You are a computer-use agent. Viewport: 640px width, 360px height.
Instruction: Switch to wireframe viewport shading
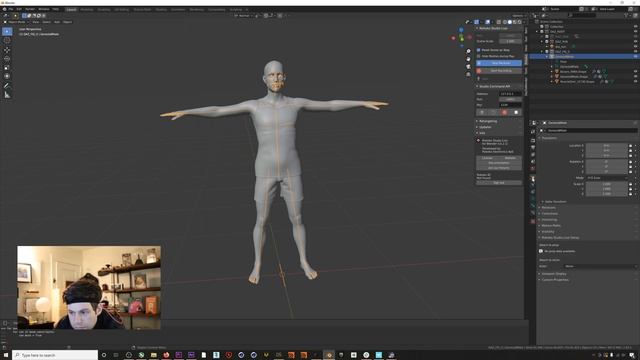tap(505, 22)
